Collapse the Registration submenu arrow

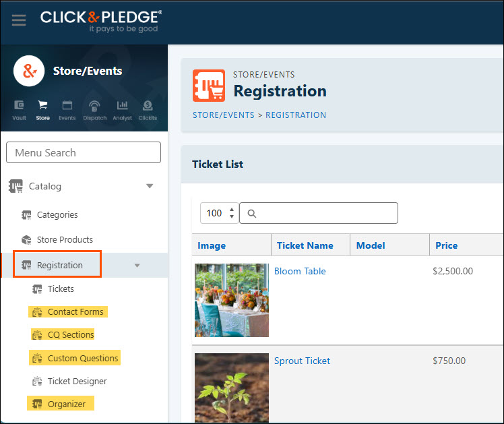(137, 266)
